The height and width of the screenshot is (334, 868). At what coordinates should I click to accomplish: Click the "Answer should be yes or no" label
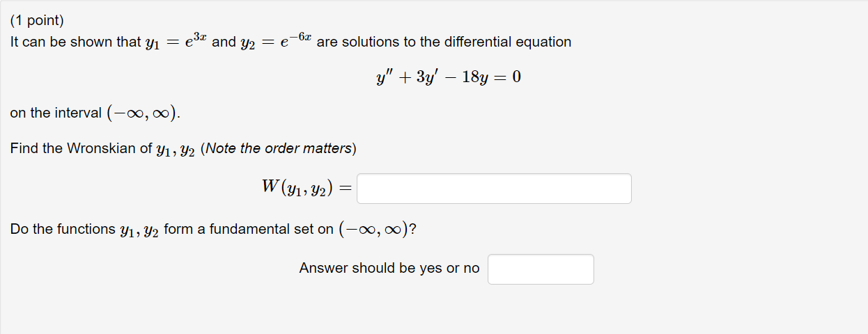coord(389,268)
